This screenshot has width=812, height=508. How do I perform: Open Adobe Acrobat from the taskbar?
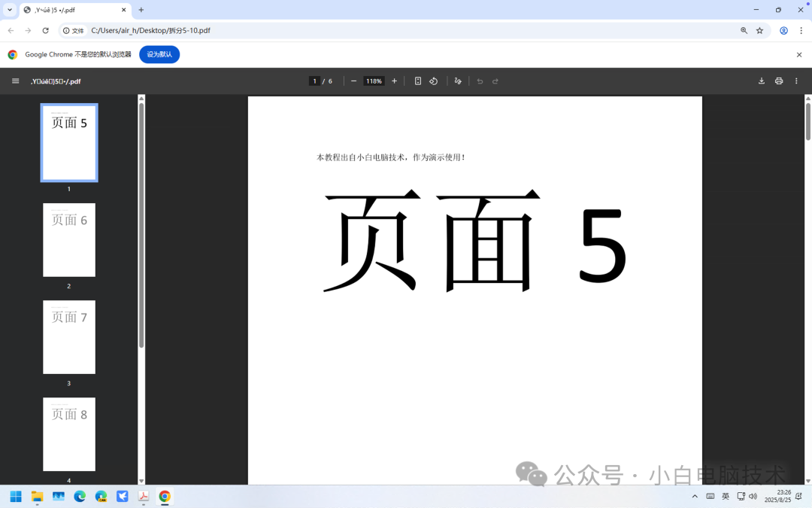143,497
